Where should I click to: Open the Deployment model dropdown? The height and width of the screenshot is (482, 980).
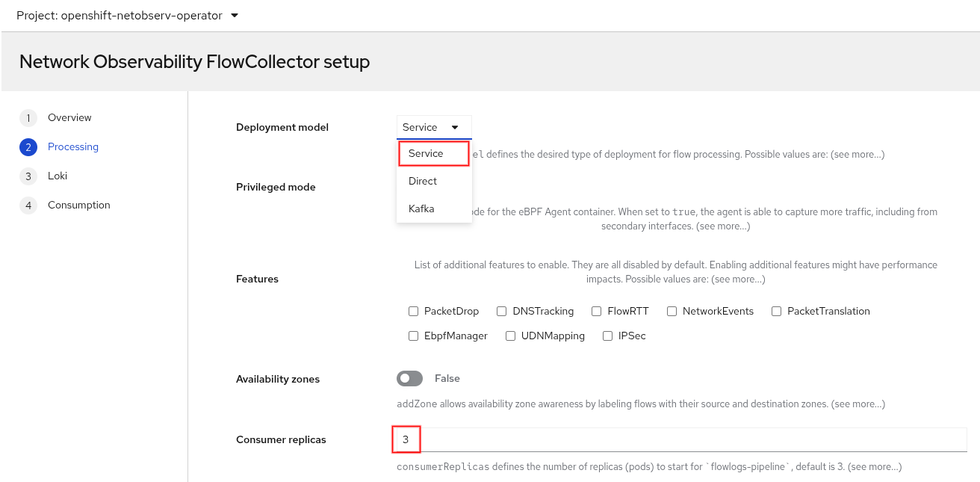coord(433,126)
